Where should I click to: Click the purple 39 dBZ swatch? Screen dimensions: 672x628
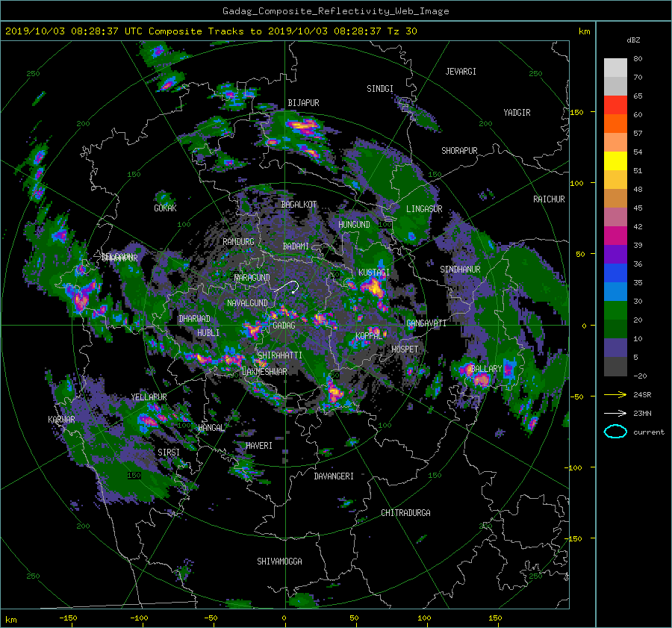[x=615, y=254]
